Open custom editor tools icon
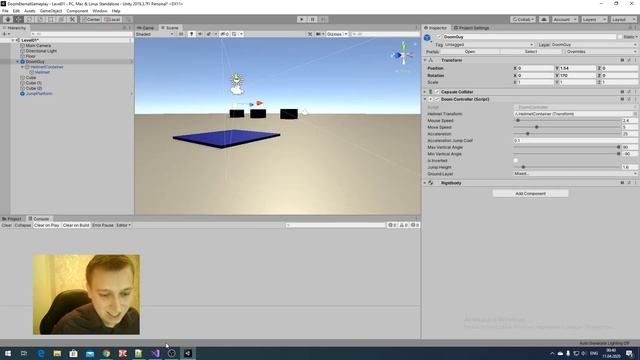The width and height of the screenshot is (640, 360). click(x=72, y=19)
